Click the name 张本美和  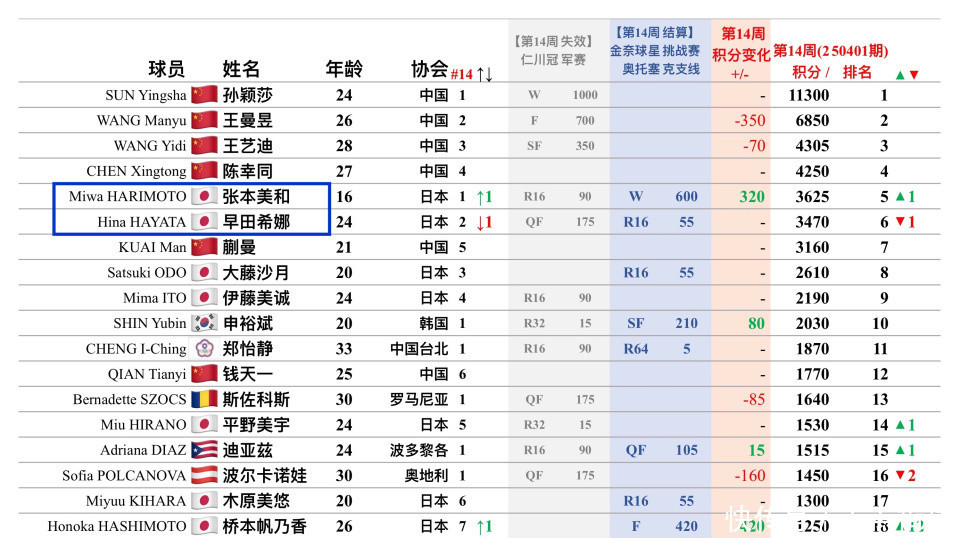[255, 196]
